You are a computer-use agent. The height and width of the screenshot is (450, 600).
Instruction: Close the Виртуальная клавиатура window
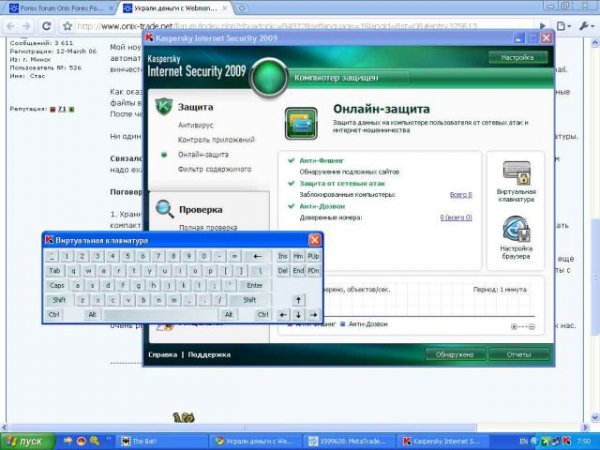point(315,240)
